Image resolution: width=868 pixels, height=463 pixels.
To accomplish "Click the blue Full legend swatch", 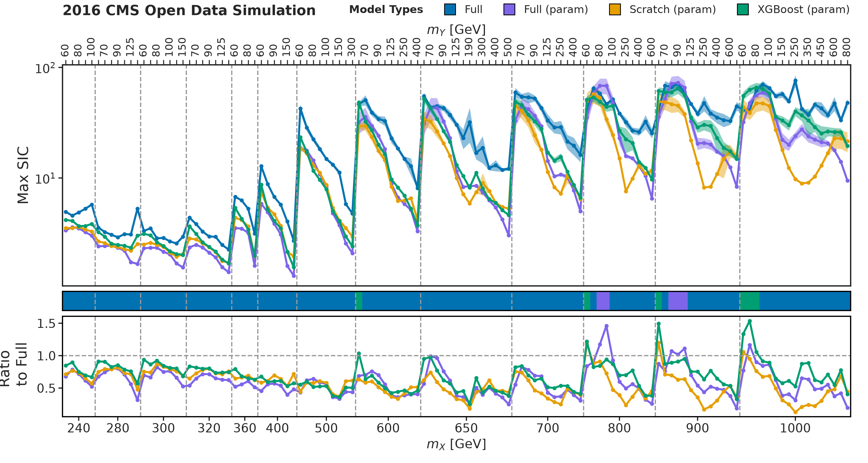I will (450, 10).
